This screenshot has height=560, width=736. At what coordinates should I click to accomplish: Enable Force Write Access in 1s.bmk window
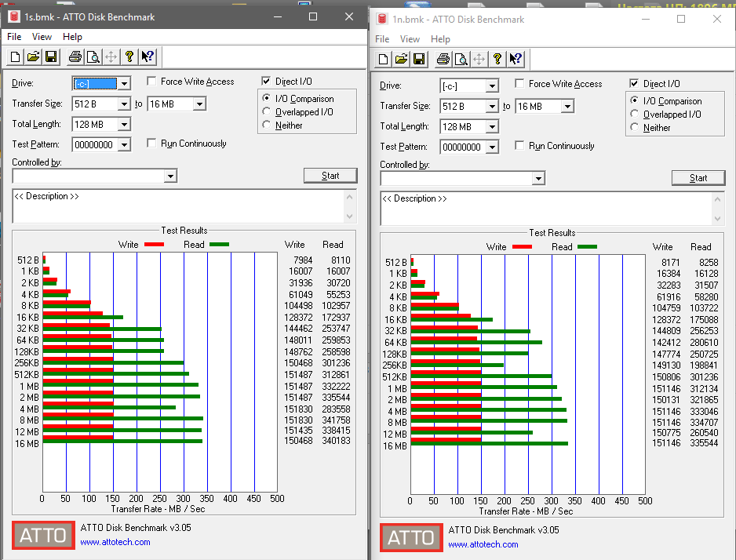click(151, 81)
